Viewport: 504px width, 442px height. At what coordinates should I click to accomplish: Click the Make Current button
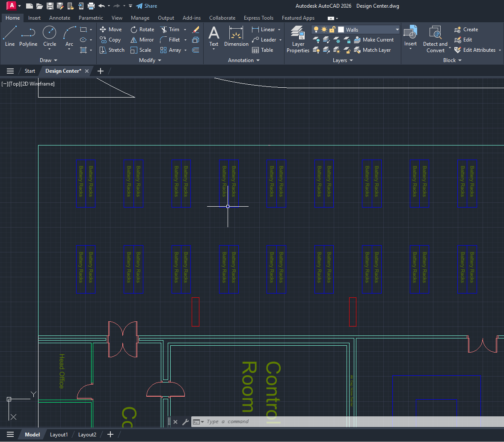click(x=374, y=40)
